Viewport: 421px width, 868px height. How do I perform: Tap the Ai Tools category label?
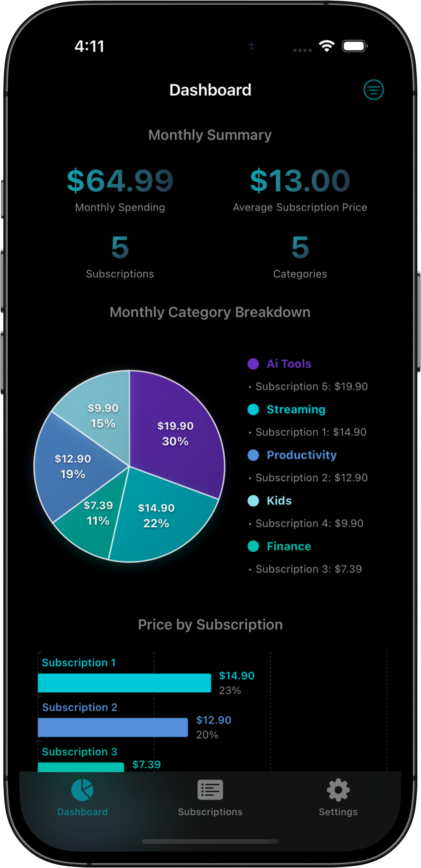289,364
